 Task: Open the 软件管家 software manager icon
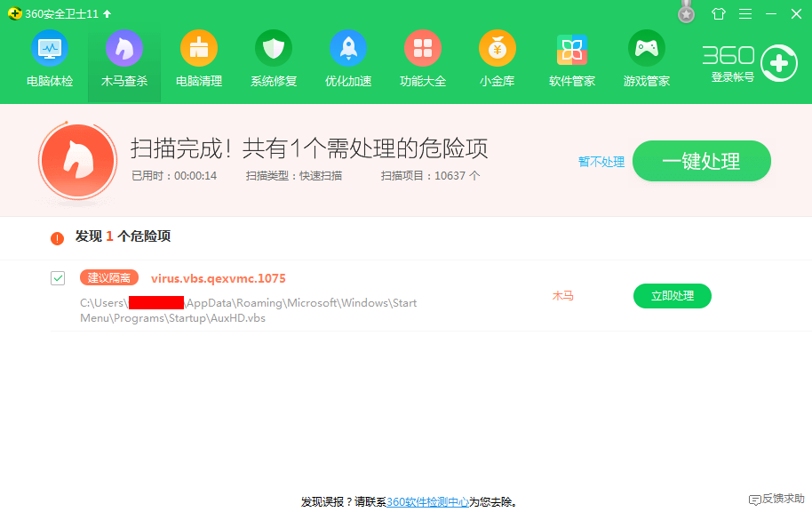point(572,49)
